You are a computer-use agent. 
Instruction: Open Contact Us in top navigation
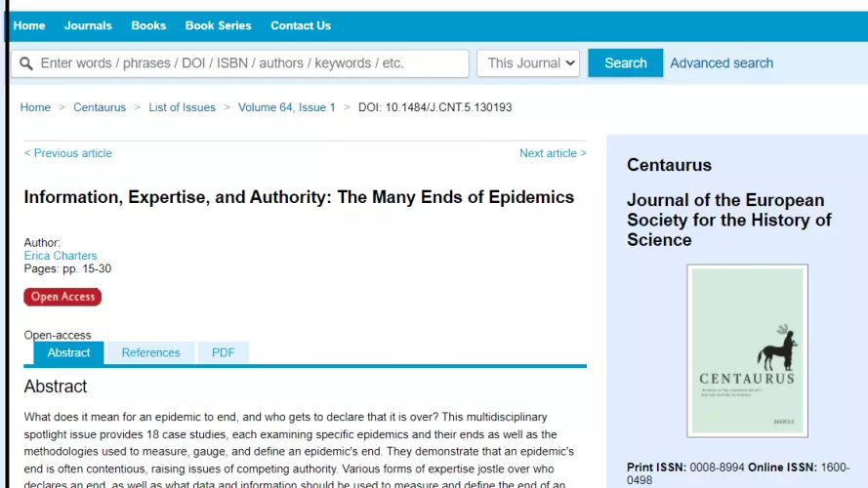pos(301,25)
